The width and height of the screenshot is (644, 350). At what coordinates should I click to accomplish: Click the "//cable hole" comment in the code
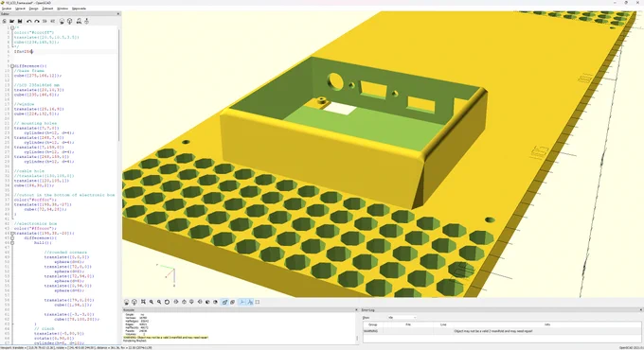coord(28,171)
